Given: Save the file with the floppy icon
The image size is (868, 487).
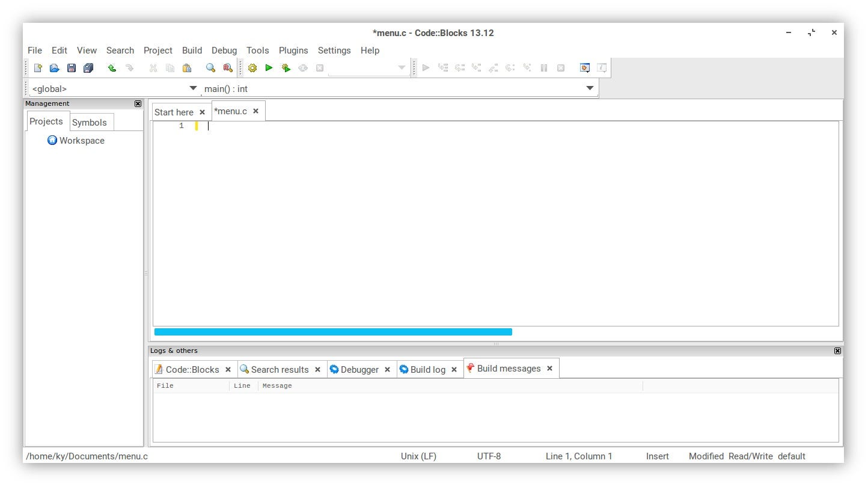Looking at the screenshot, I should [x=72, y=68].
